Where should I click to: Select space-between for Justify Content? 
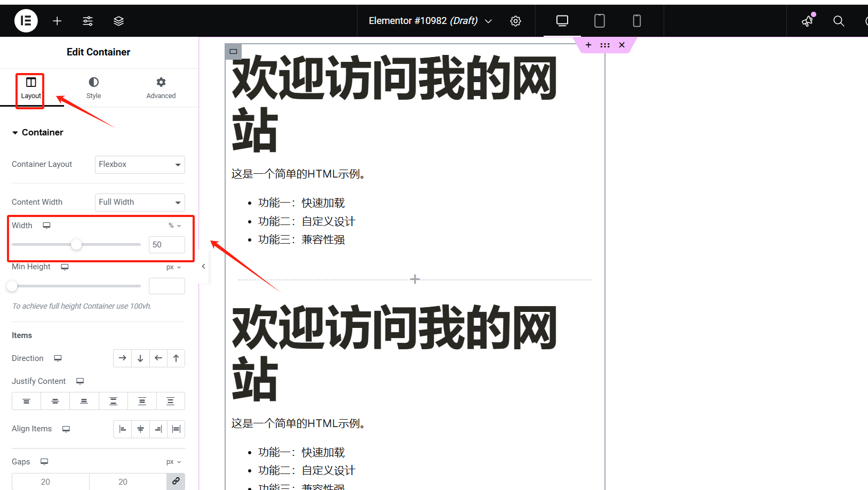click(113, 400)
